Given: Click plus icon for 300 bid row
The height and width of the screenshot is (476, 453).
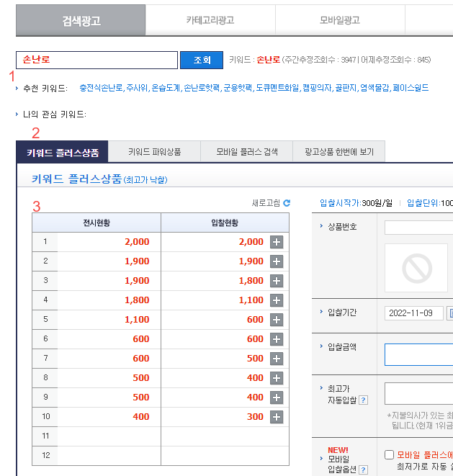Looking at the screenshot, I should (x=277, y=417).
